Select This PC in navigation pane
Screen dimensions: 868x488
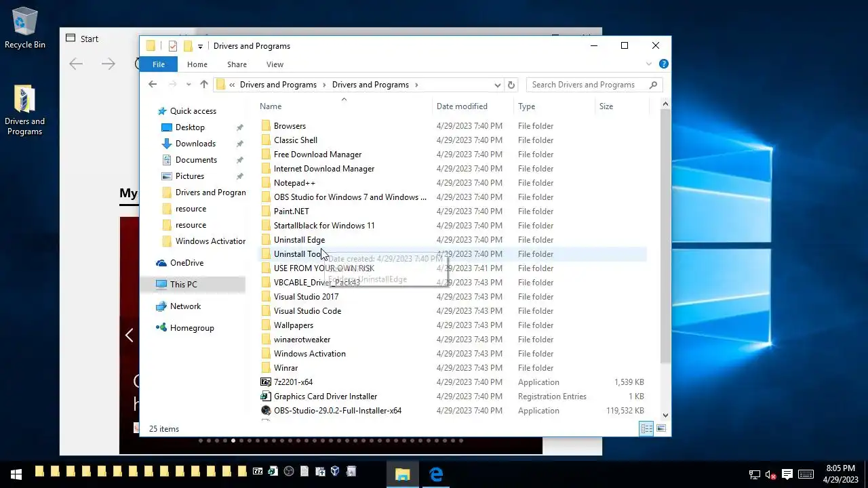click(184, 285)
